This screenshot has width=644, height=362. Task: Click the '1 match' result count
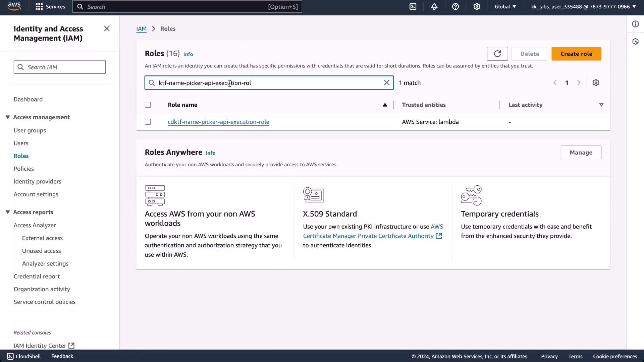410,83
